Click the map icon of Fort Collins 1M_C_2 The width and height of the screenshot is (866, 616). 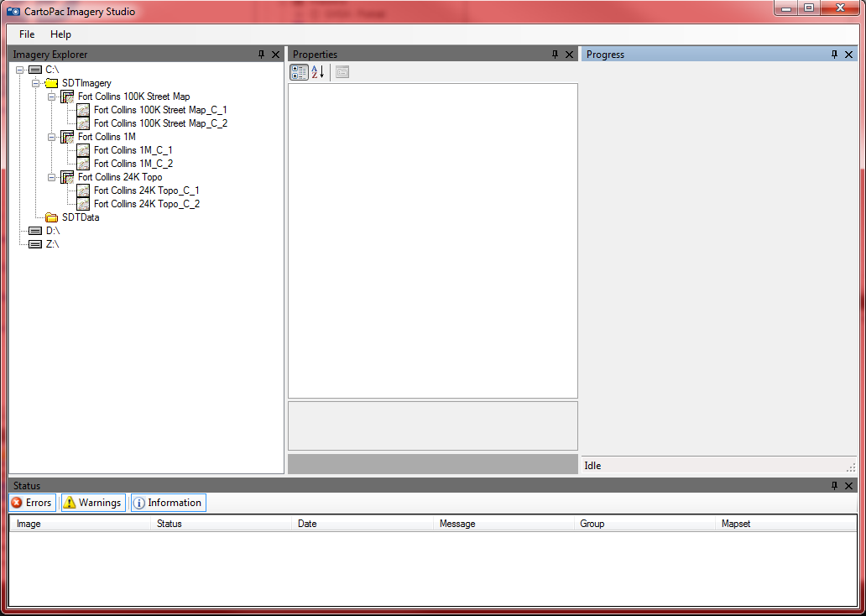click(x=83, y=164)
